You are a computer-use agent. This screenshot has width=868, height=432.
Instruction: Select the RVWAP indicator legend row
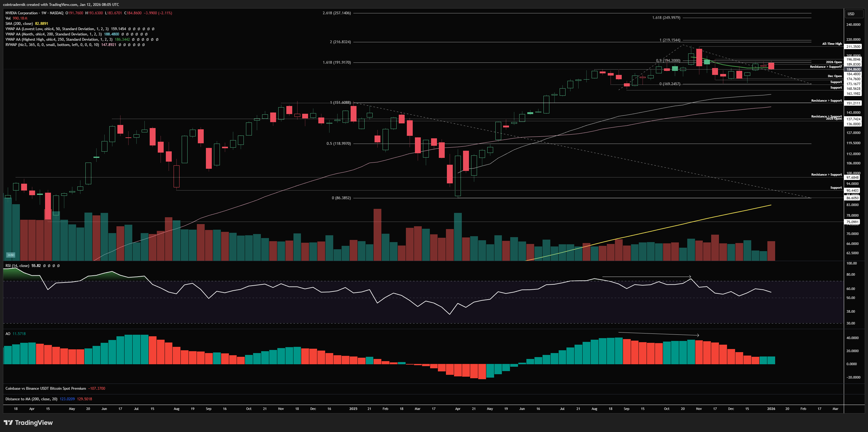pos(52,44)
